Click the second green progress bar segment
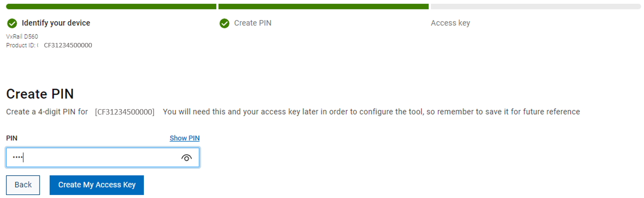The width and height of the screenshot is (644, 198). coord(323,6)
